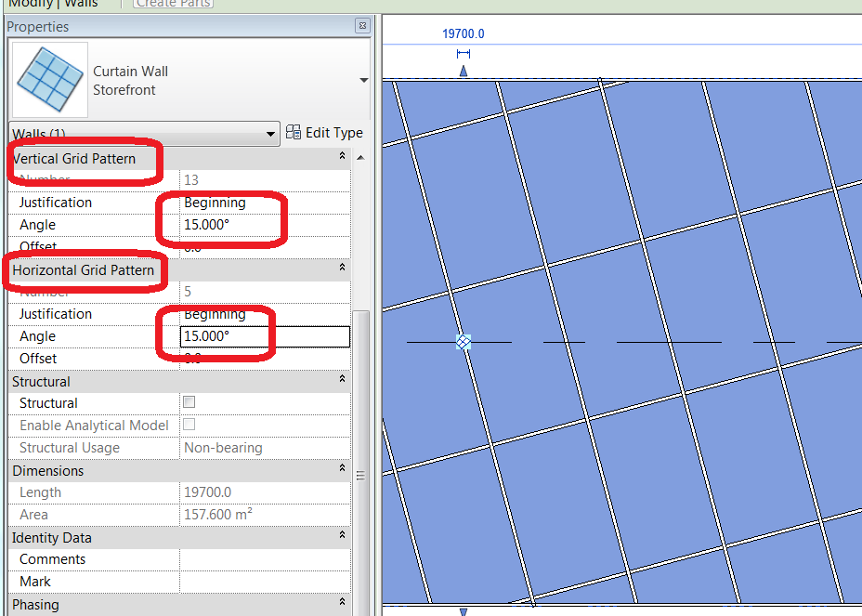
Task: Click the Comments value field
Action: [265, 559]
